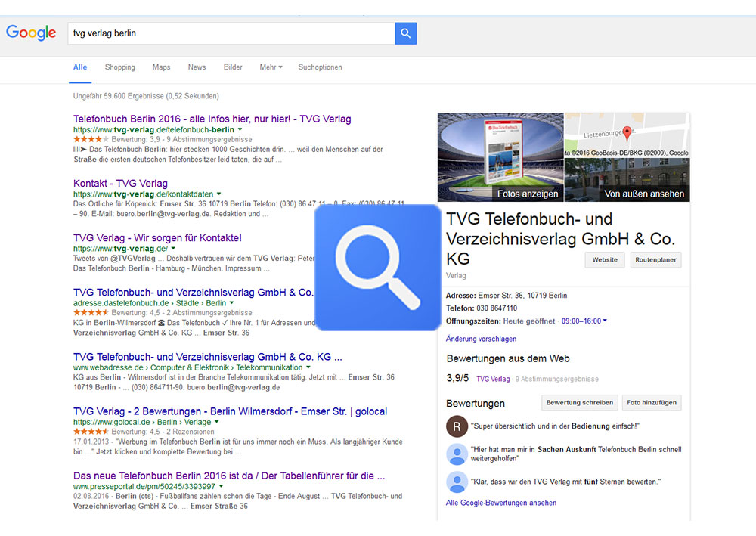Click avatar beside 'fünf Sternen' review
This screenshot has width=756, height=536.
[x=457, y=482]
